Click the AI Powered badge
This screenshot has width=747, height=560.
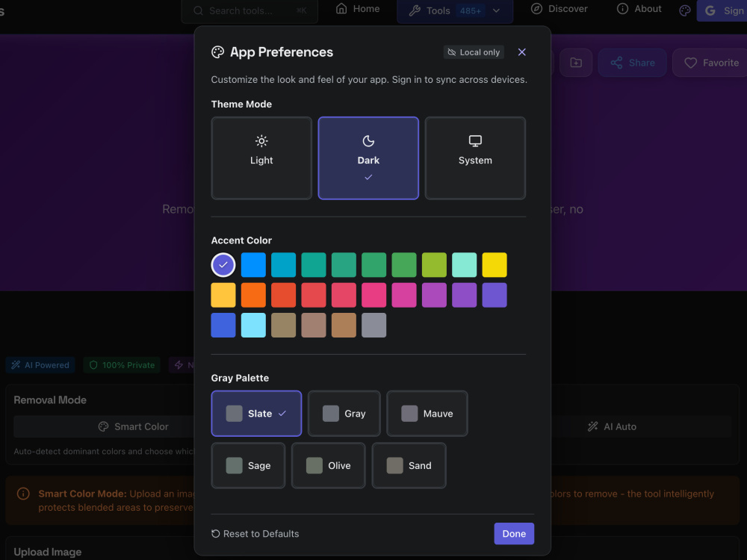click(x=40, y=365)
